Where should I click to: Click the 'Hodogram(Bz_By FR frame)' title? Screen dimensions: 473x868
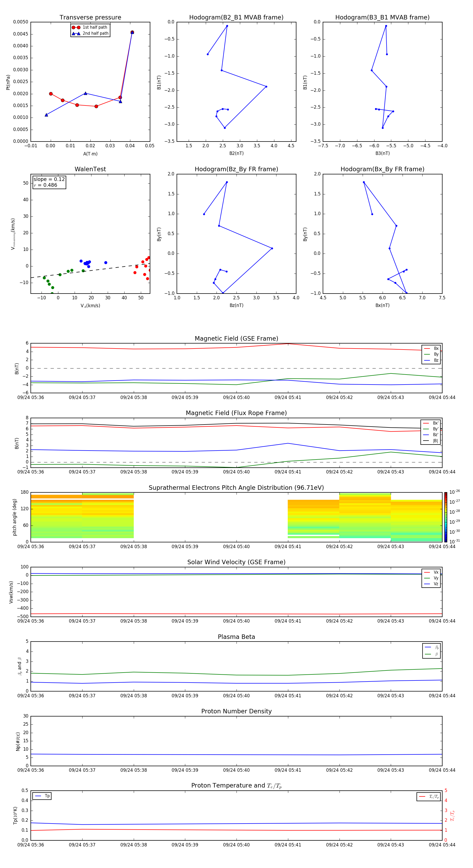[236, 169]
